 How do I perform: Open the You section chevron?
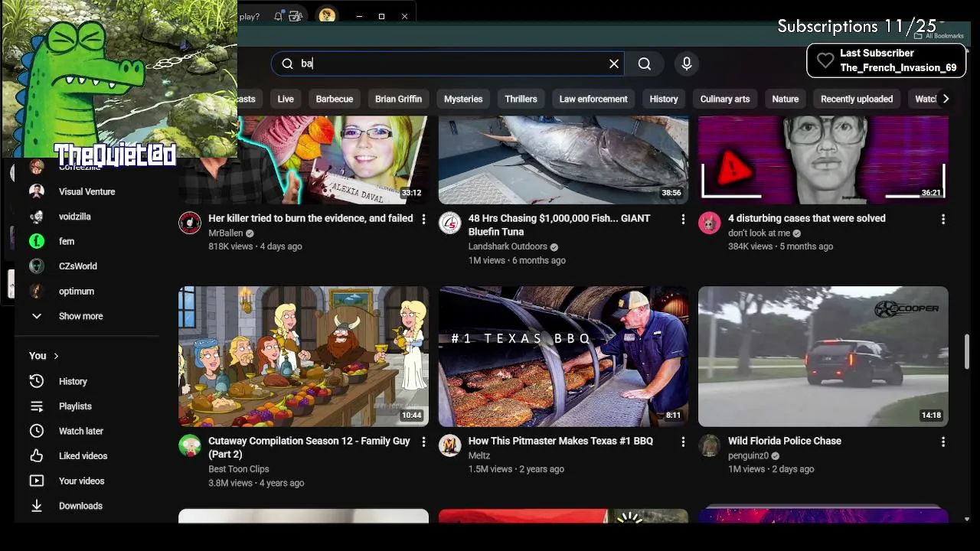(56, 356)
